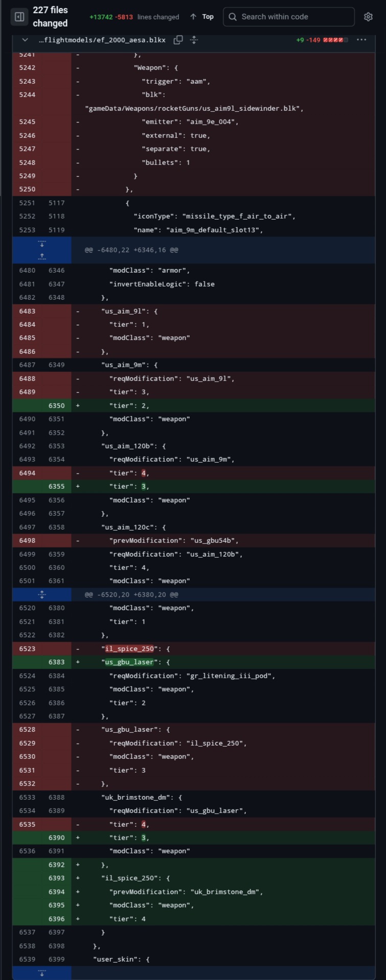Expand down at the bottom of the diff
Screen dimensions: 386x980
(42, 973)
